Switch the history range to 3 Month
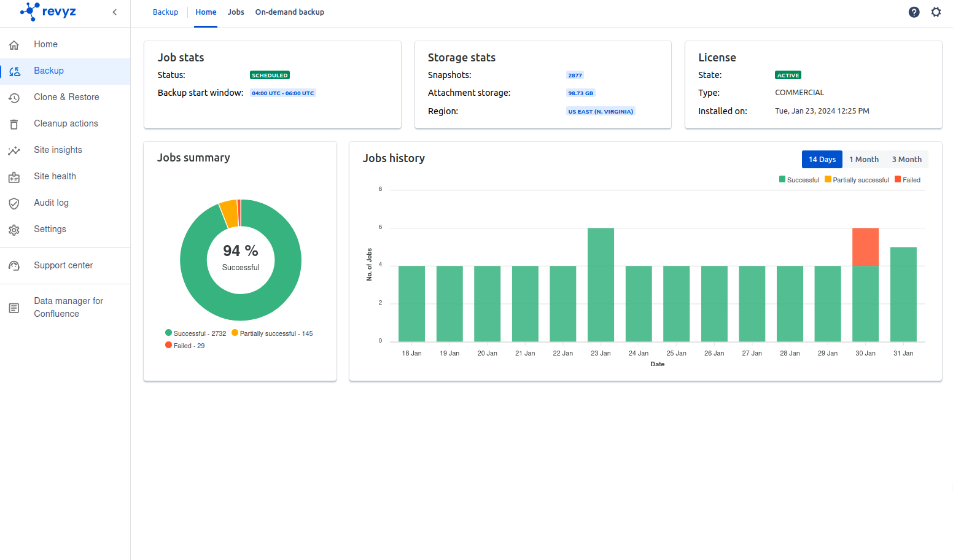The image size is (953, 560). click(906, 160)
